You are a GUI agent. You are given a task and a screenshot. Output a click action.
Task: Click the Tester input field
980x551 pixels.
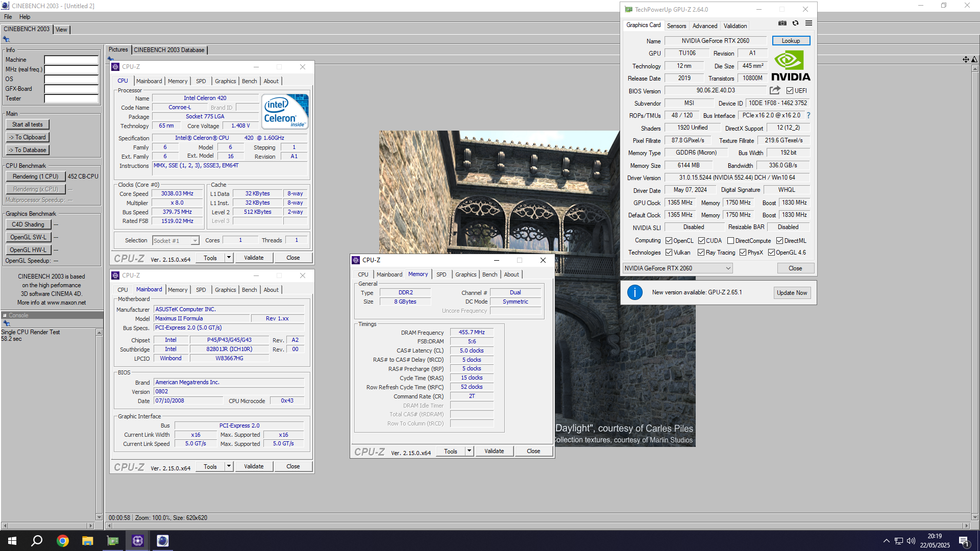pos(71,98)
